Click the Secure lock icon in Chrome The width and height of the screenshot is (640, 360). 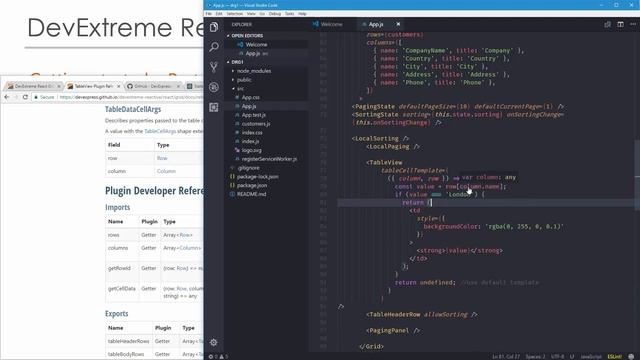[x=36, y=97]
